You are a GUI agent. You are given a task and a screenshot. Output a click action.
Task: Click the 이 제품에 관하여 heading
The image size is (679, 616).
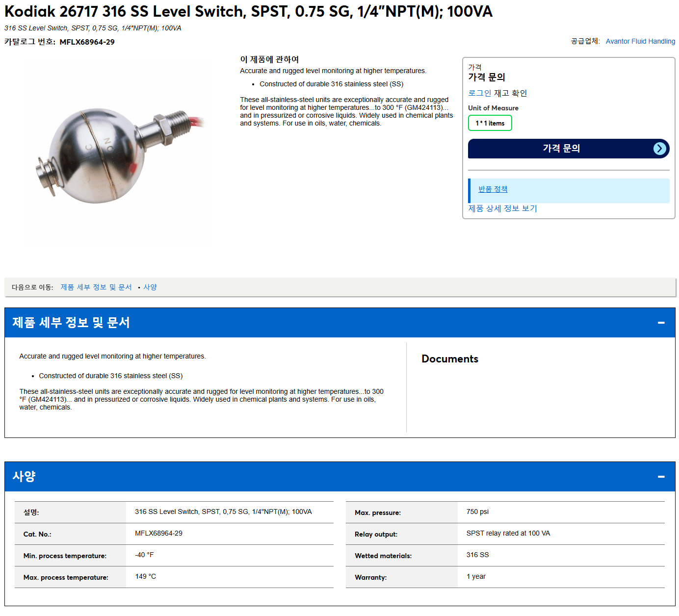(x=269, y=59)
